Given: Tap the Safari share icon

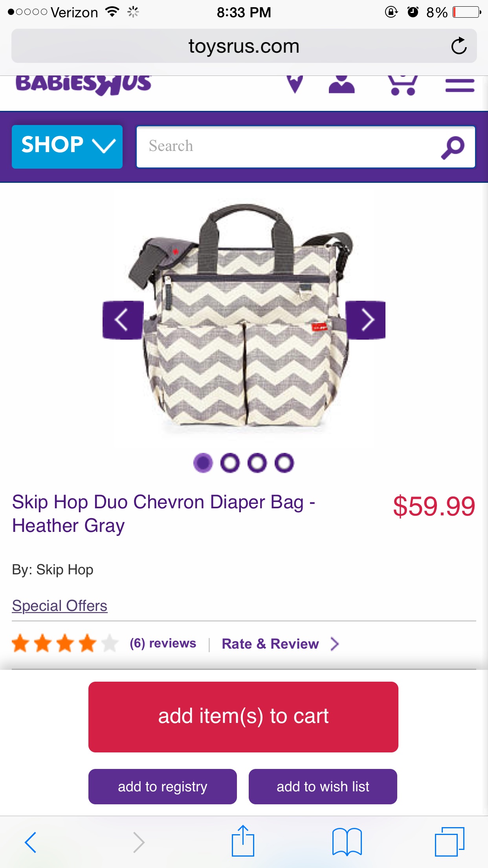Looking at the screenshot, I should point(243,841).
